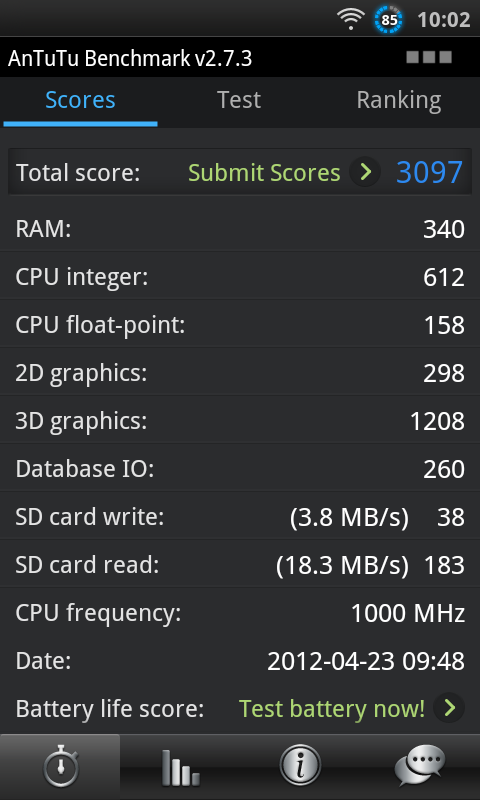Open the info icon in bottom bar
The width and height of the screenshot is (480, 800).
[x=300, y=766]
